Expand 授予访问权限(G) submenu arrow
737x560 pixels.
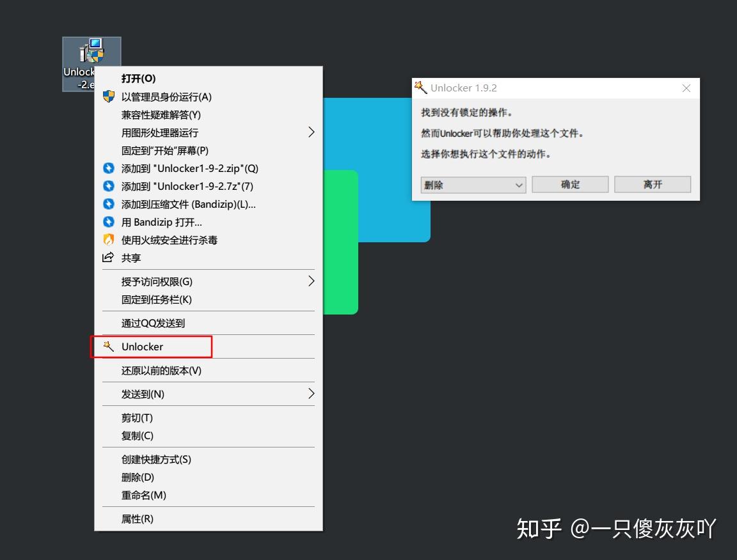coord(311,281)
